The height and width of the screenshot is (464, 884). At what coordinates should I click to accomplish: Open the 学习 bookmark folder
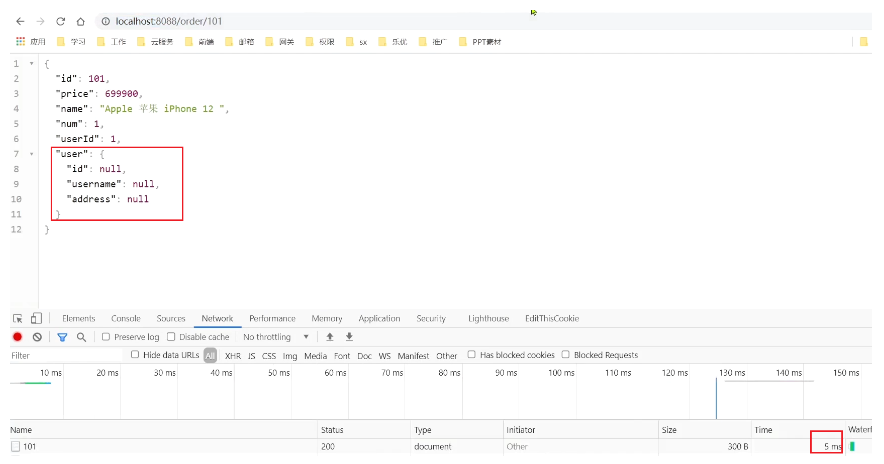point(72,42)
